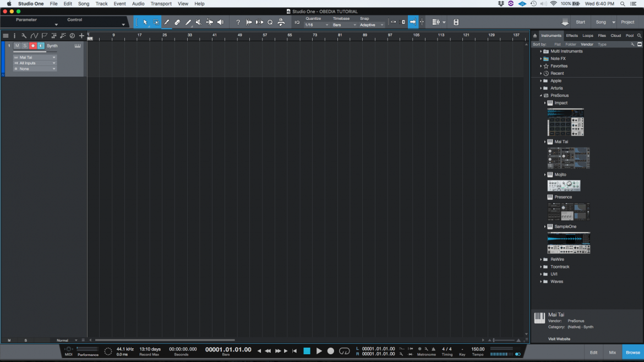Click the arrangement horizontal scrollbar
Screen dimensions: 644x362
click(x=165, y=340)
